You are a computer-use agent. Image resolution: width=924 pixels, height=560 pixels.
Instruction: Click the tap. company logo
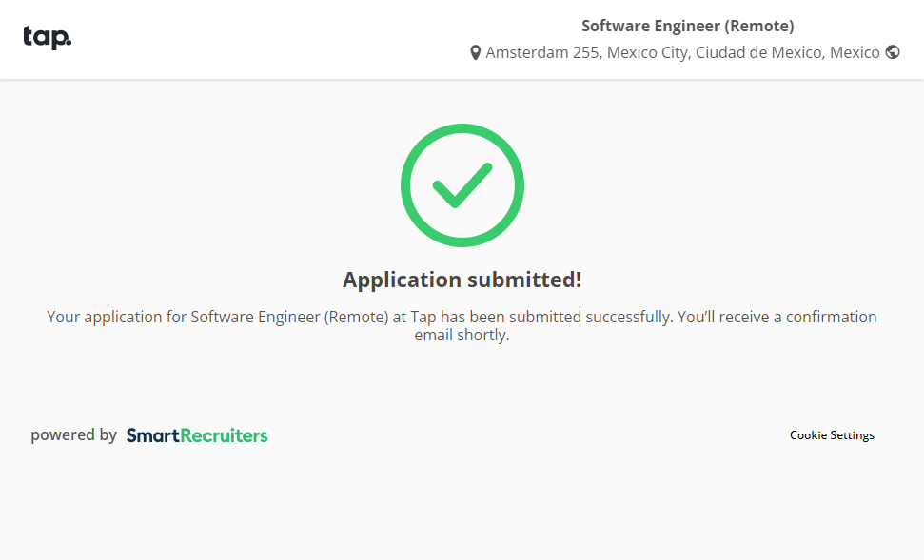pos(47,37)
